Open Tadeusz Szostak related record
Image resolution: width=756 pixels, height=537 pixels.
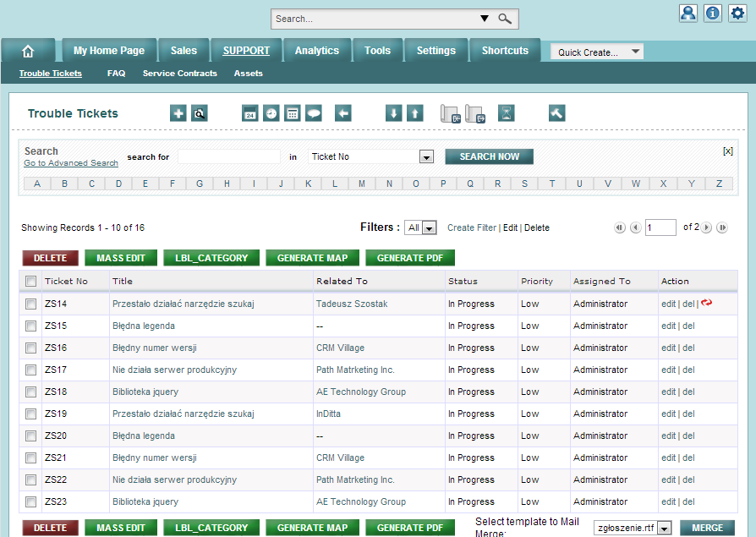click(352, 304)
